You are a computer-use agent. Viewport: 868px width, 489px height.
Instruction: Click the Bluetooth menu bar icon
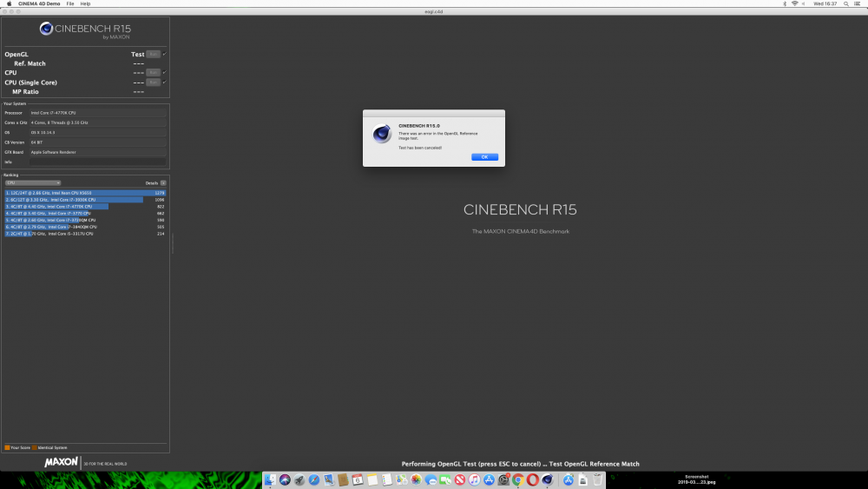pos(785,3)
